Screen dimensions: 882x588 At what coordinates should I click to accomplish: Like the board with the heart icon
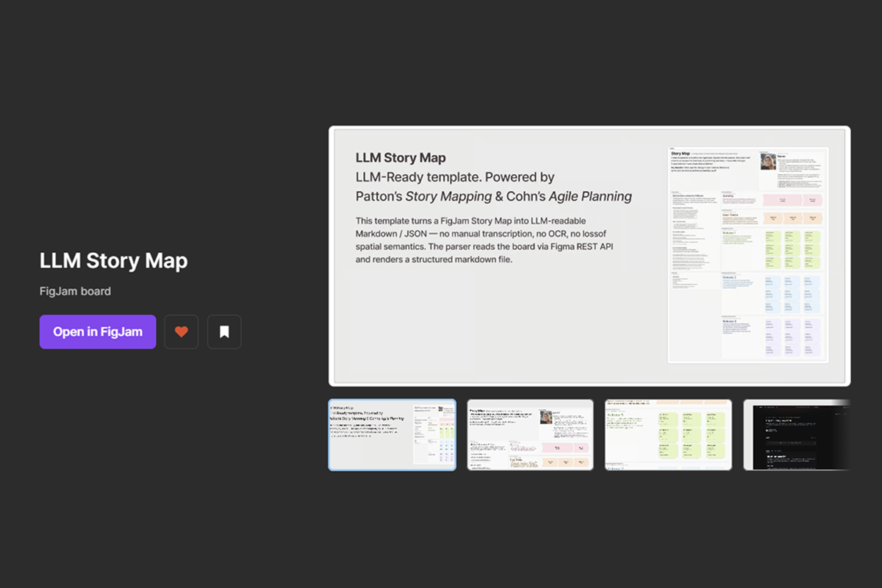(182, 332)
